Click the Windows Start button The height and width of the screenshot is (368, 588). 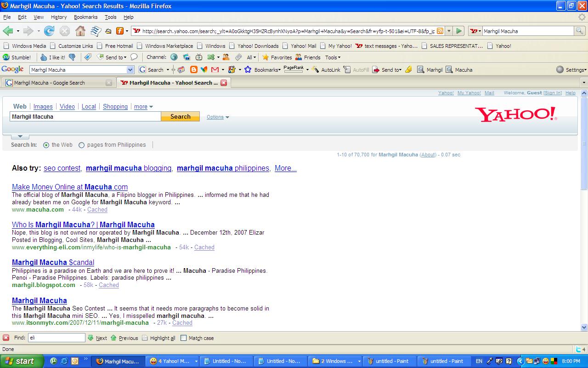pyautogui.click(x=21, y=361)
